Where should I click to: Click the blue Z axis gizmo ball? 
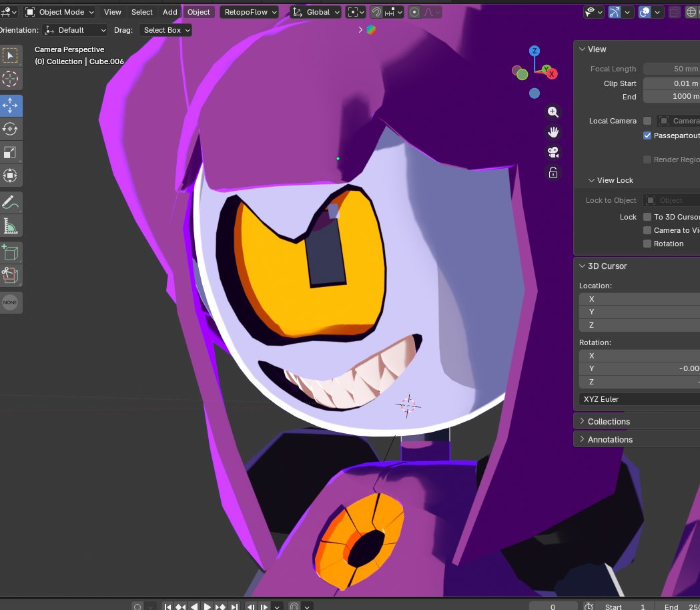[x=535, y=51]
